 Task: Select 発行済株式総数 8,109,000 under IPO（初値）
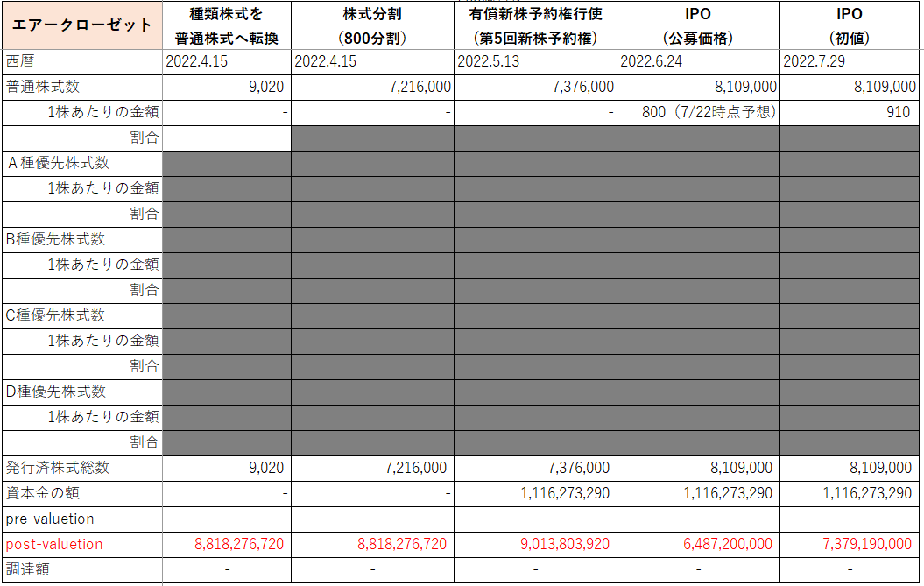click(880, 468)
